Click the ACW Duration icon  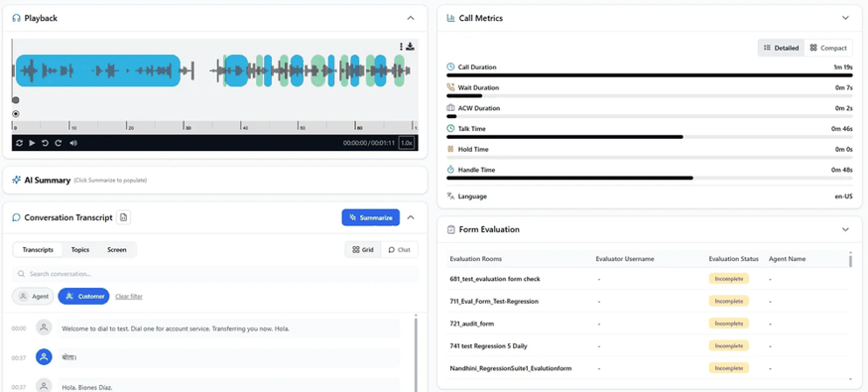click(450, 108)
